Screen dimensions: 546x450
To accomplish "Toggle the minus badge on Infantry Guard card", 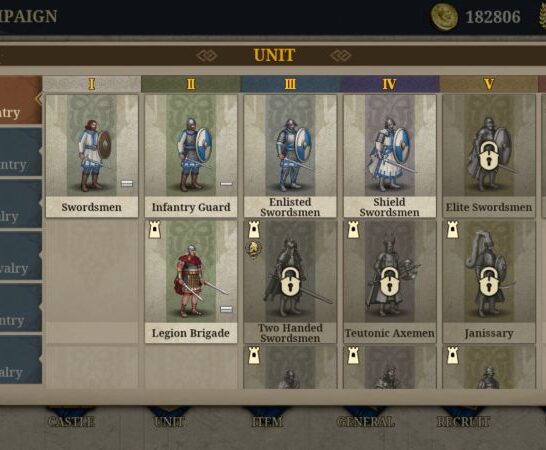I will tap(226, 184).
